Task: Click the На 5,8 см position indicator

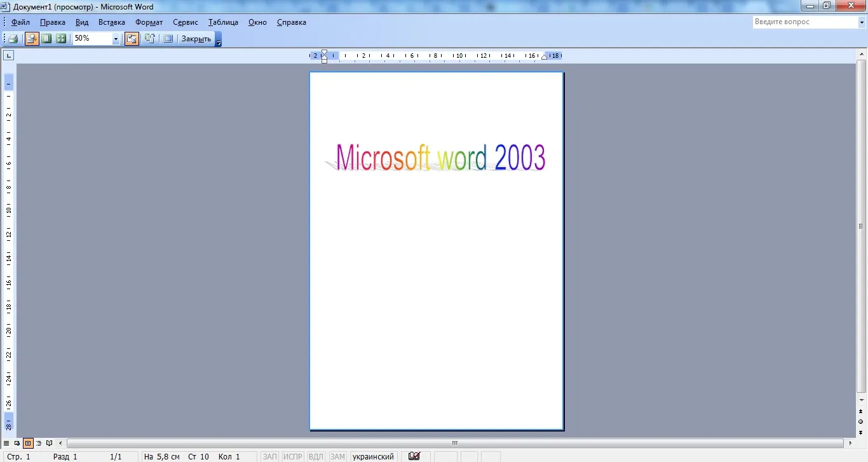Action: [x=161, y=456]
